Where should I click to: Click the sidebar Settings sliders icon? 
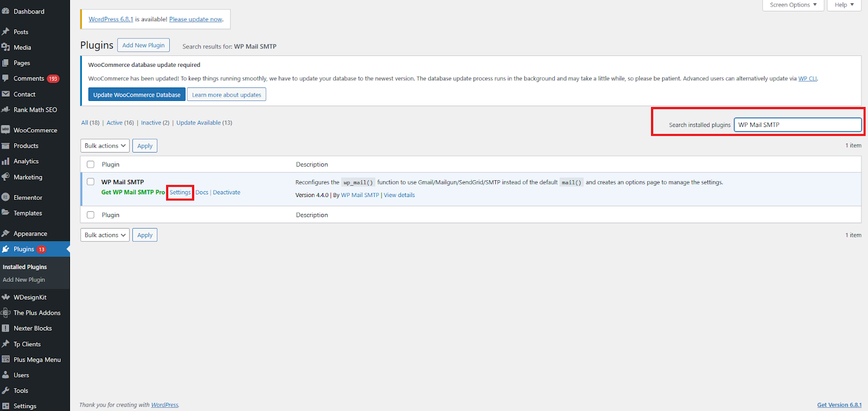[x=5, y=406]
